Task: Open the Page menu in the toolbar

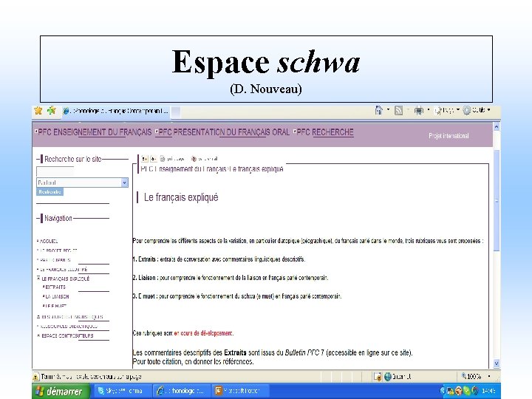Action: [x=447, y=110]
